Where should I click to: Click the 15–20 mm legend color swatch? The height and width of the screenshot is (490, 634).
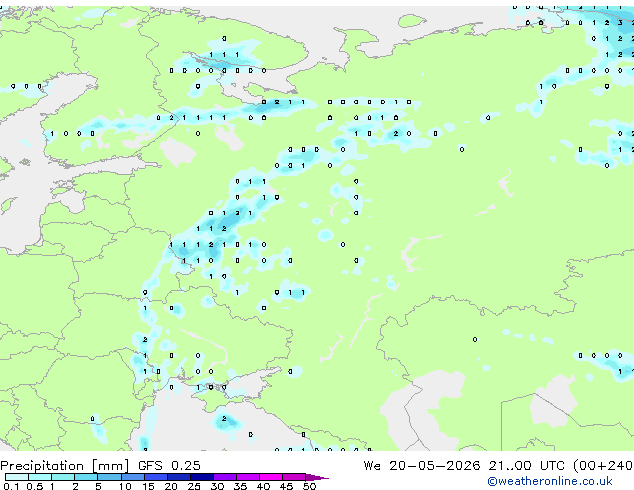point(156,477)
